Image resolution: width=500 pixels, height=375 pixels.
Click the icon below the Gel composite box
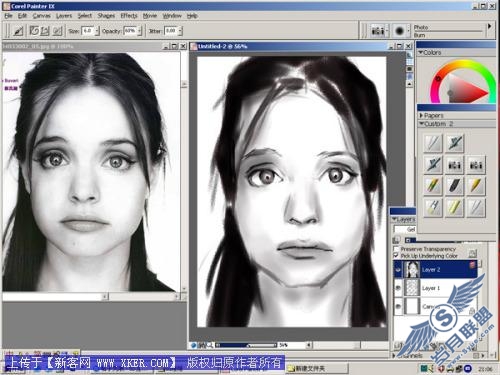click(396, 240)
